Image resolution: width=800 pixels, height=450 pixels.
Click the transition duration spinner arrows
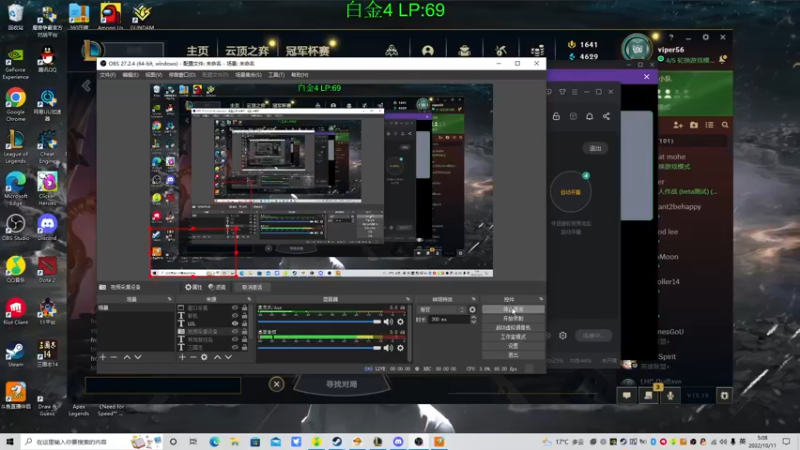(x=473, y=319)
